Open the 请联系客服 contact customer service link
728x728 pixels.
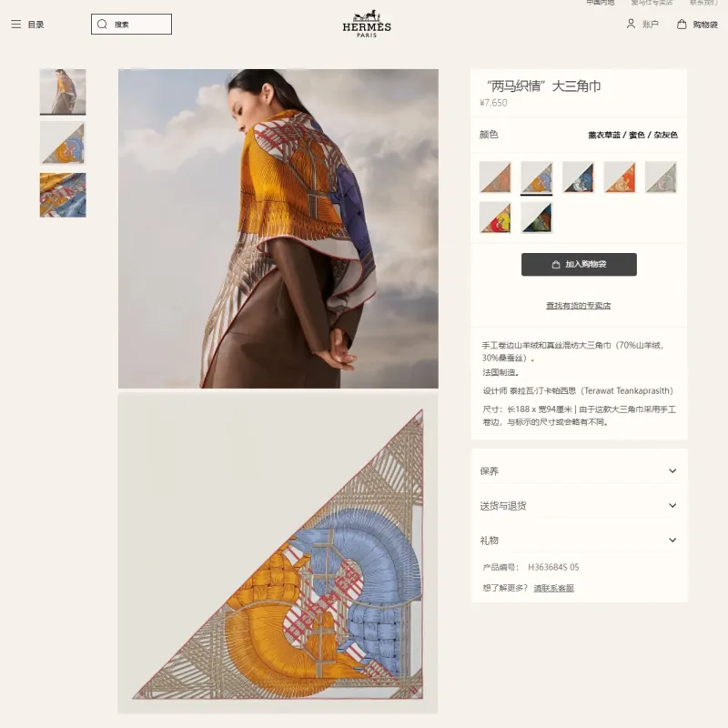553,588
